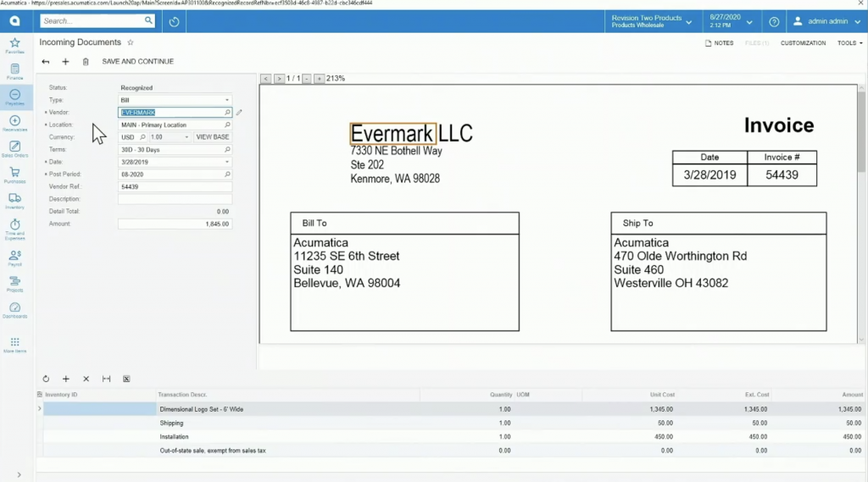This screenshot has height=482, width=868.
Task: Open Terms lookup magnifier
Action: pos(227,149)
